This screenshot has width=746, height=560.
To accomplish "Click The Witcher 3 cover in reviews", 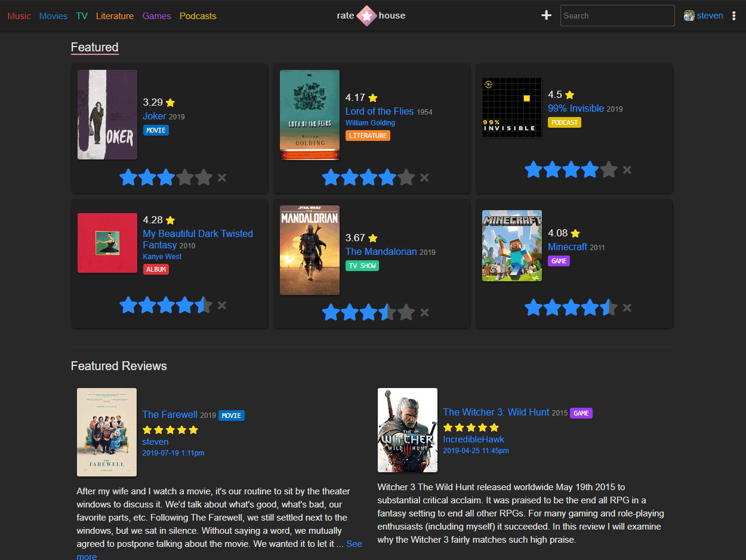I will 408,430.
